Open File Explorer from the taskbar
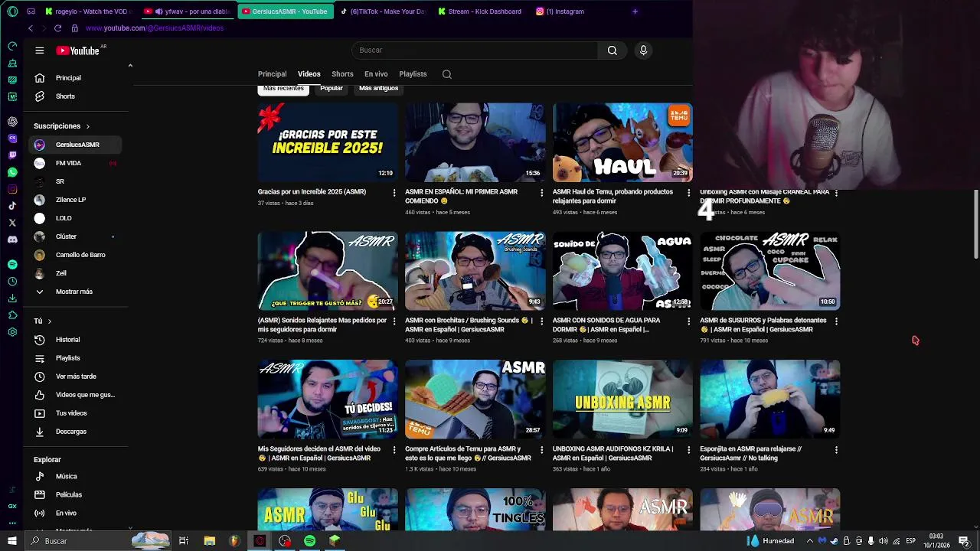Image resolution: width=980 pixels, height=551 pixels. (x=209, y=541)
